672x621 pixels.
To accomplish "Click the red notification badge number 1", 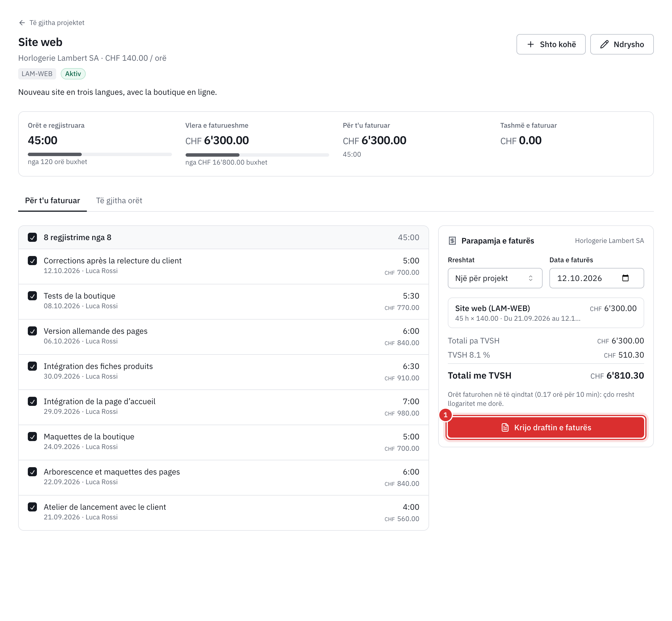I will pyautogui.click(x=446, y=415).
